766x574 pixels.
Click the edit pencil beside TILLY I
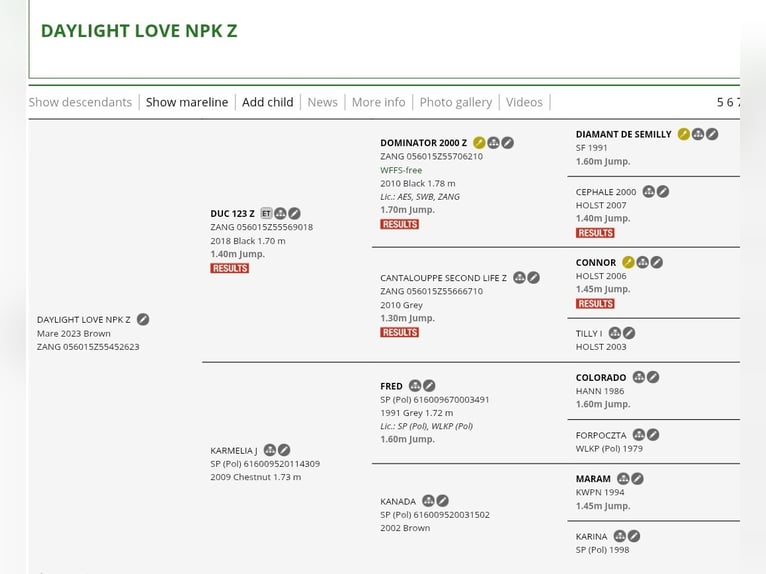coord(629,333)
